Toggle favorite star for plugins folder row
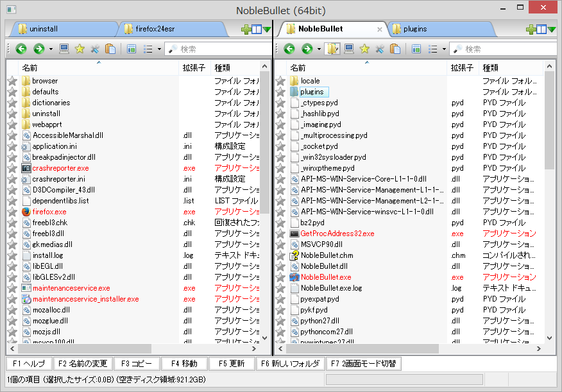Viewport: 562px width, 392px height. tap(280, 92)
